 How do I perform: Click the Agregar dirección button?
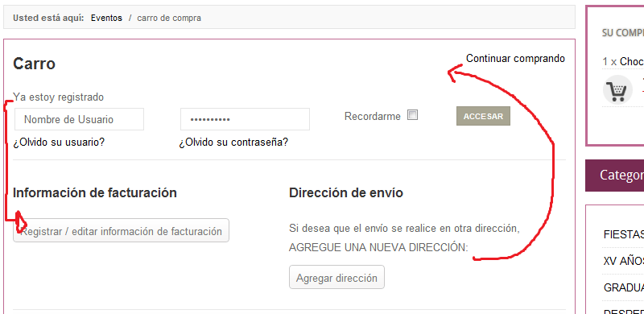coord(336,277)
